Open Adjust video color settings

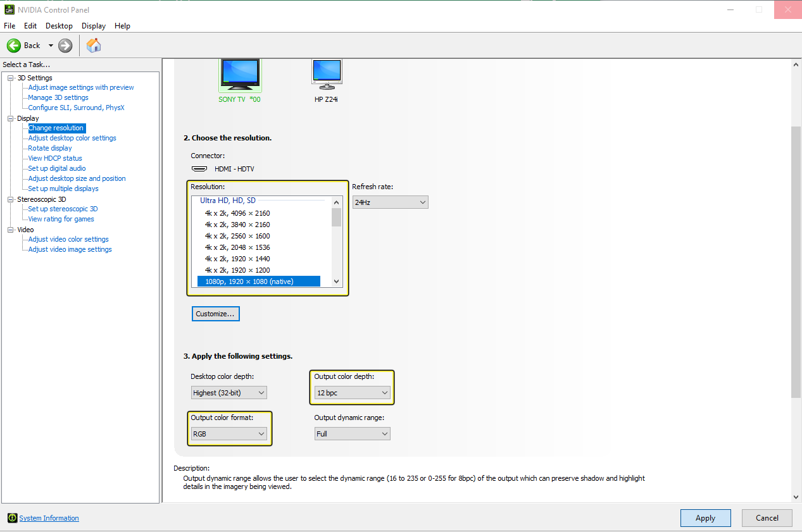click(x=68, y=239)
